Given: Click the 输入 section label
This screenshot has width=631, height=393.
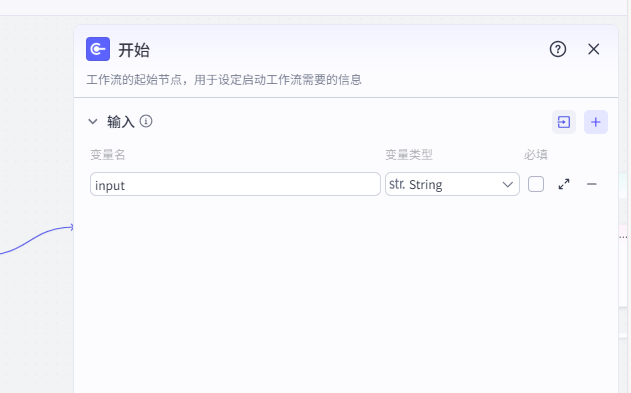Looking at the screenshot, I should 121,121.
